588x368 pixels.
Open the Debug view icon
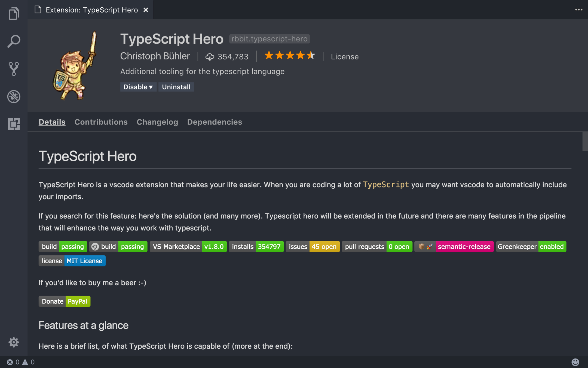click(14, 96)
